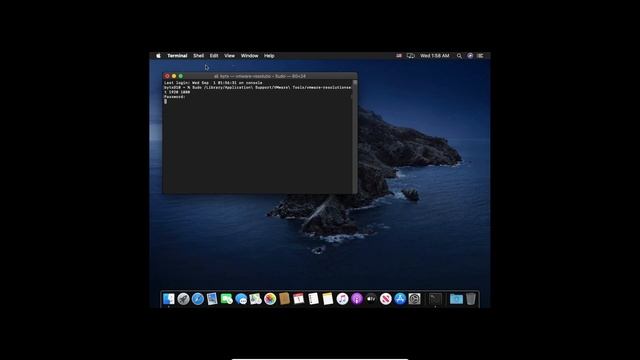The image size is (640, 360).
Task: Open the Help menu
Action: pos(269,56)
